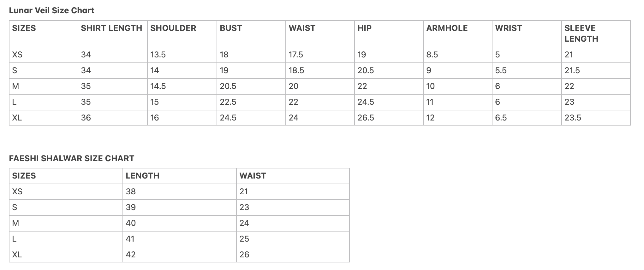This screenshot has height=270, width=644.
Task: Click the Lunar Veil Size Chart heading
Action: coord(51,10)
